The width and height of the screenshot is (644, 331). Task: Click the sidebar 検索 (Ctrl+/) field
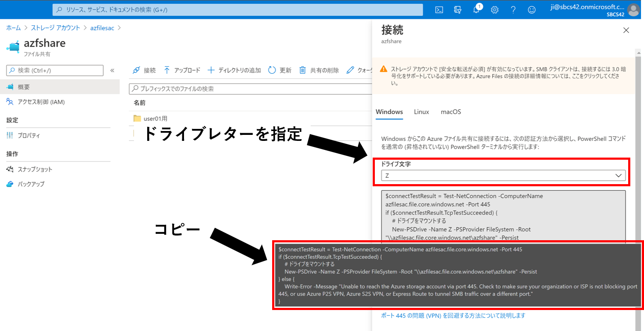(55, 71)
